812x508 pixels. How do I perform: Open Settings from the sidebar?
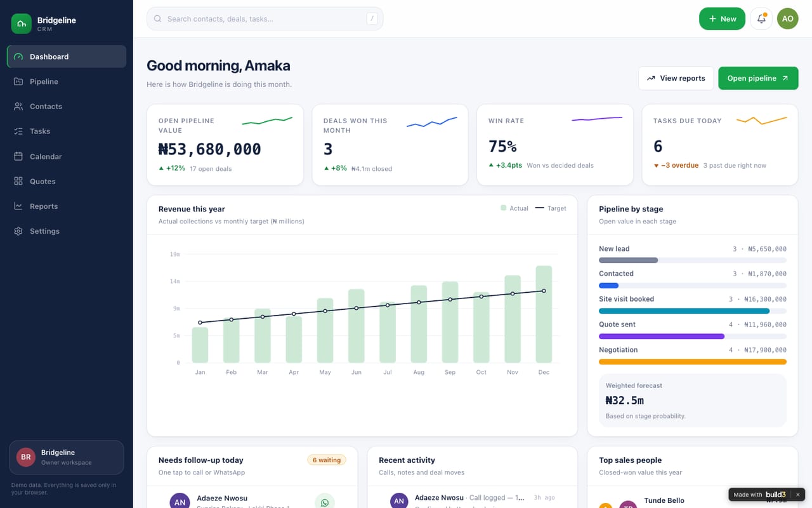tap(67, 231)
